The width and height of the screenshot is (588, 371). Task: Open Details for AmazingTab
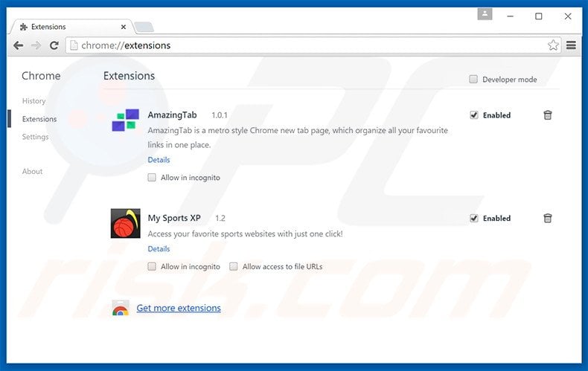(159, 160)
